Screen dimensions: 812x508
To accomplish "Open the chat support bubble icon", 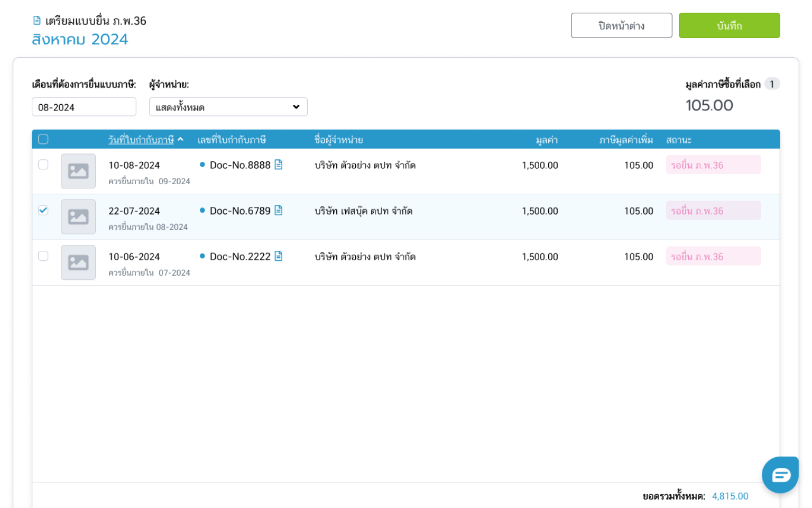I will (x=780, y=475).
